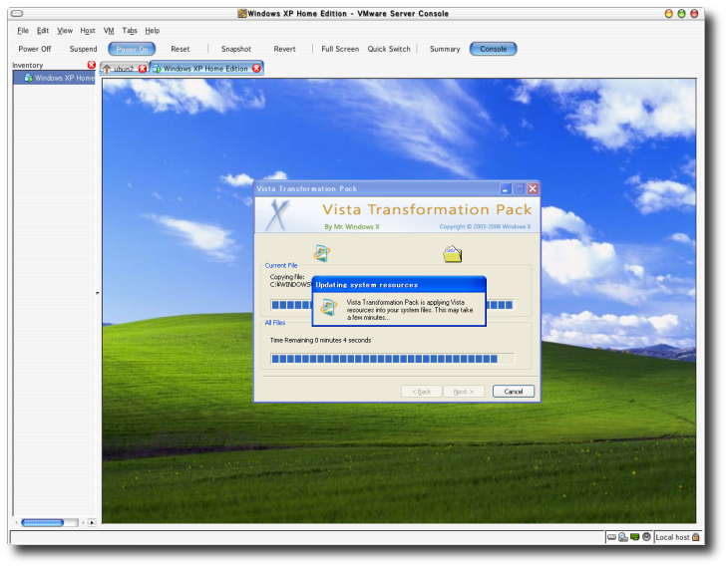This screenshot has height=568, width=728.
Task: Take a Snapshot from the toolbar
Action: (236, 49)
